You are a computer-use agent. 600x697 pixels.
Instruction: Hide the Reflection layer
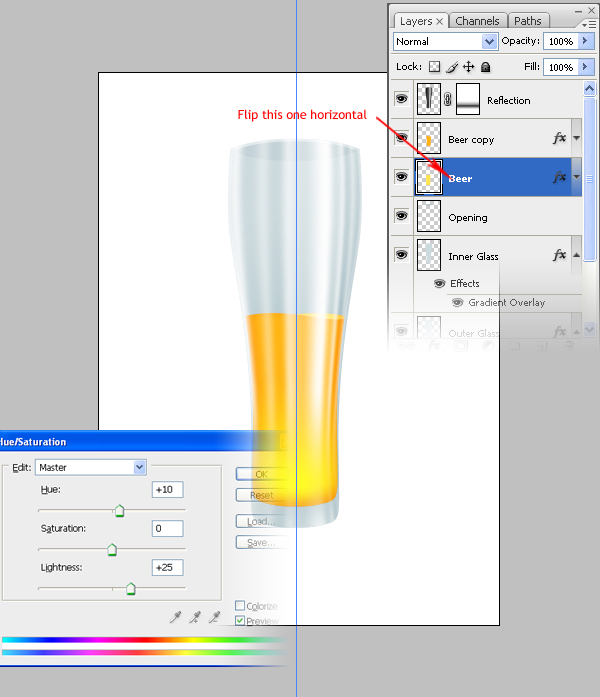pos(401,100)
